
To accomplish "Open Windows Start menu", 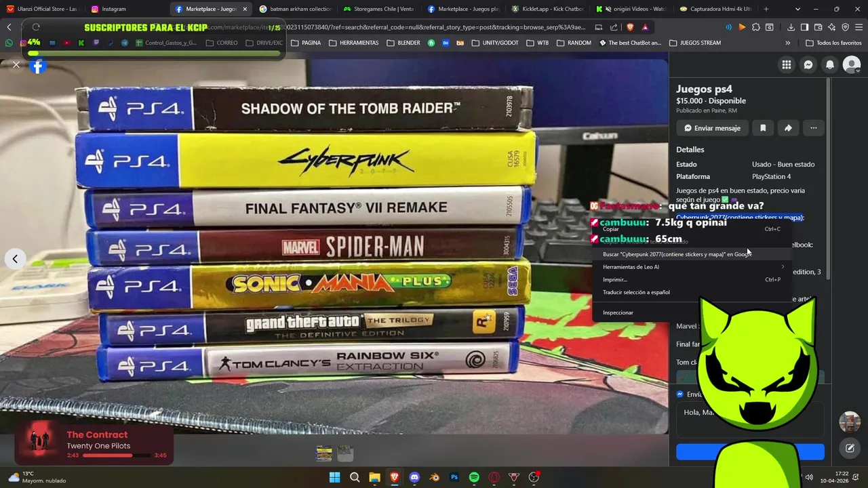I will [x=334, y=477].
